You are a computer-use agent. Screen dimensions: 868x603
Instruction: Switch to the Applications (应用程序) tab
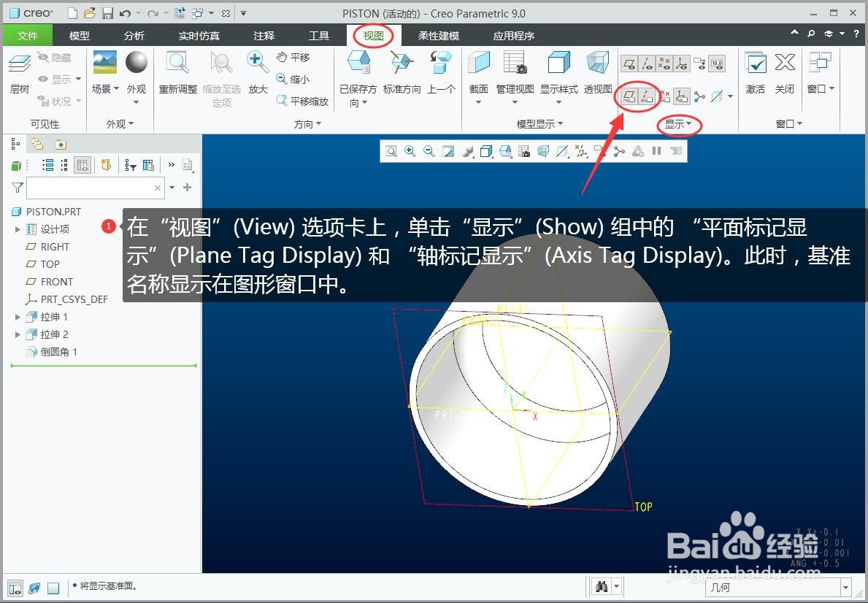514,36
